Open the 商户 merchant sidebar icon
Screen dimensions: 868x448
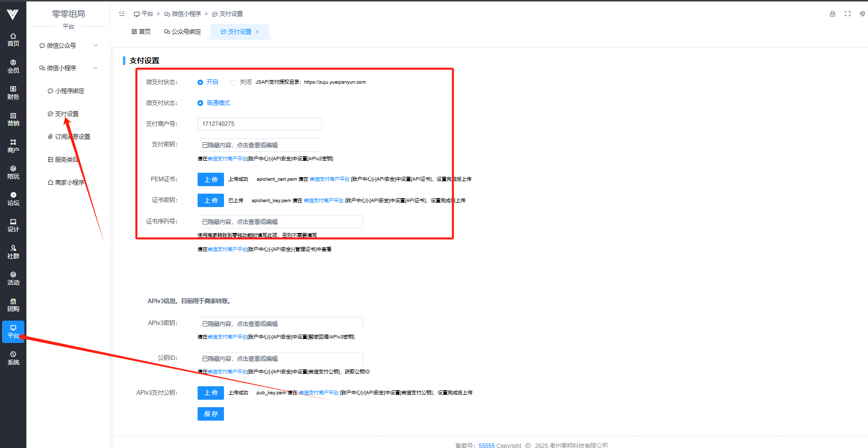pos(13,146)
